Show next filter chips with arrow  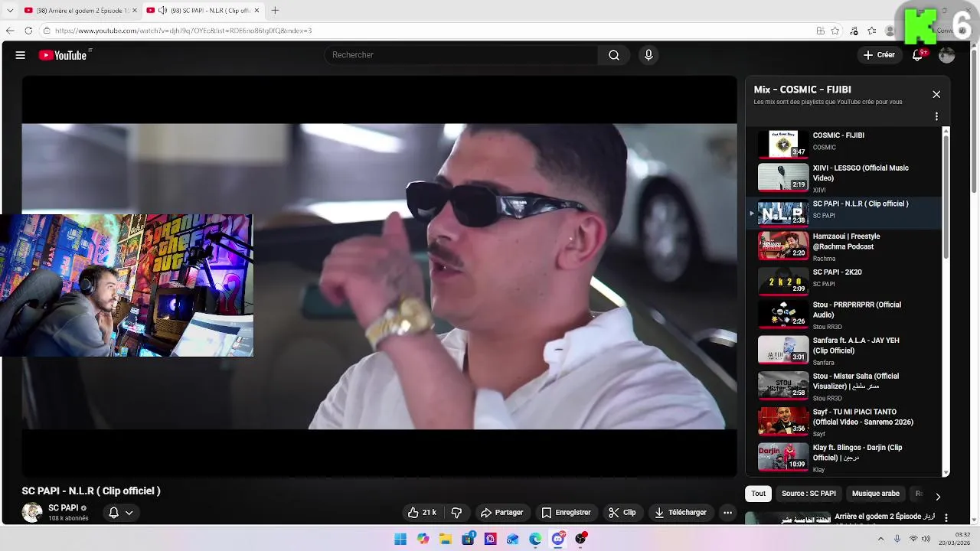tap(938, 497)
